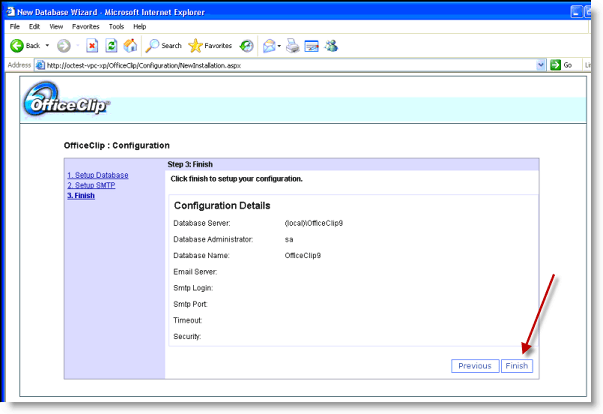The height and width of the screenshot is (414, 603).
Task: Click the IE icon in title bar
Action: pos(10,12)
